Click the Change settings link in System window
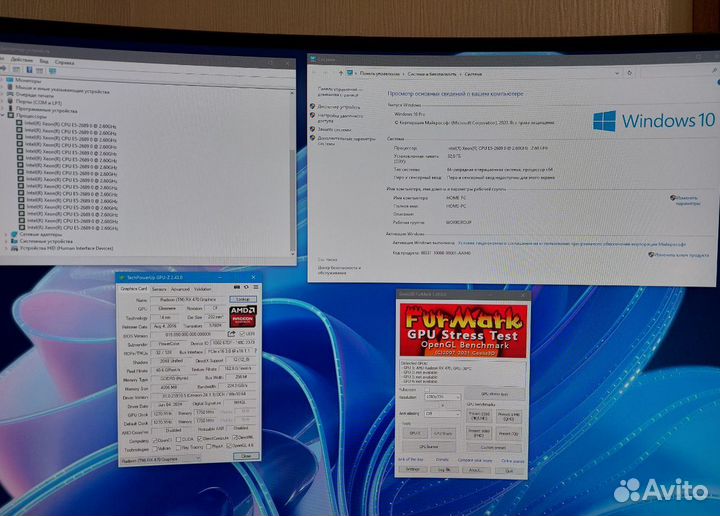This screenshot has width=720, height=516. [686, 200]
